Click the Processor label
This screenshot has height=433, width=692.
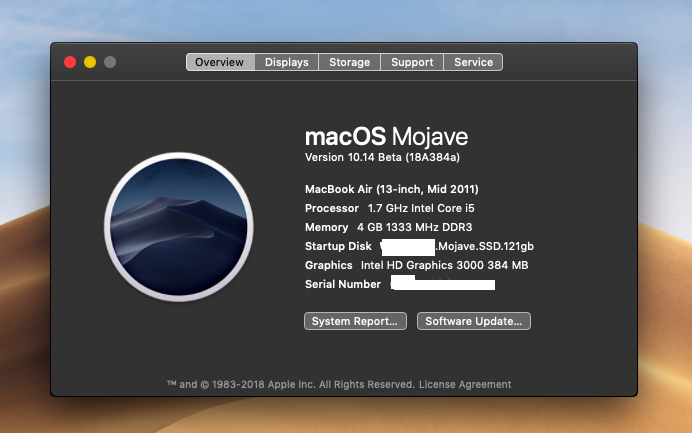point(331,208)
